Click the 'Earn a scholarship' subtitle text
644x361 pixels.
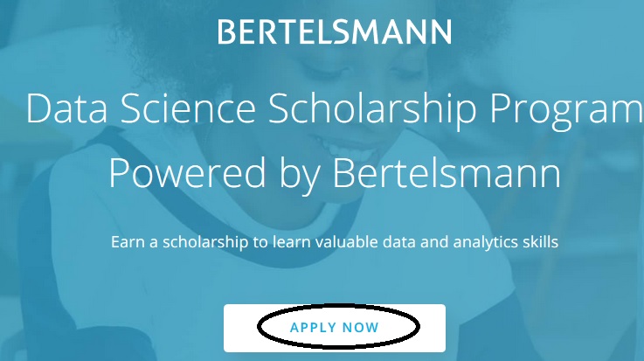pyautogui.click(x=335, y=242)
